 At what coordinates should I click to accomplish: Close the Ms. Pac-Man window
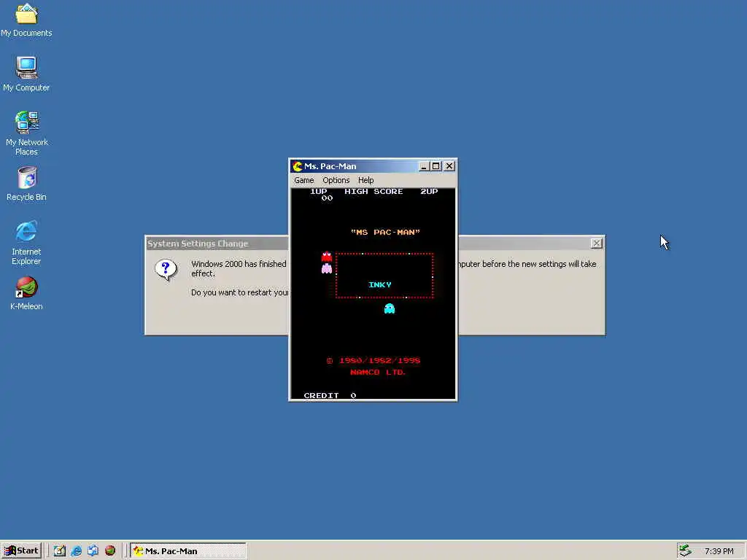[x=449, y=166]
